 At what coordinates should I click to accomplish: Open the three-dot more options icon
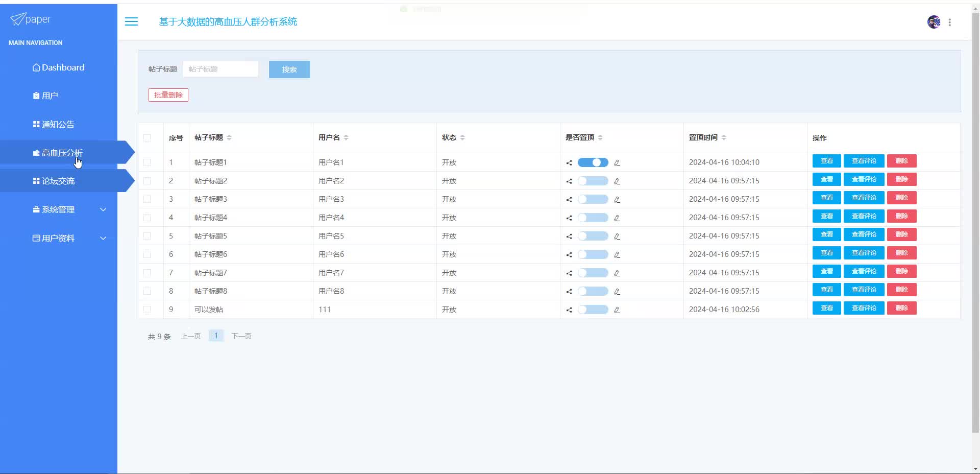point(949,22)
